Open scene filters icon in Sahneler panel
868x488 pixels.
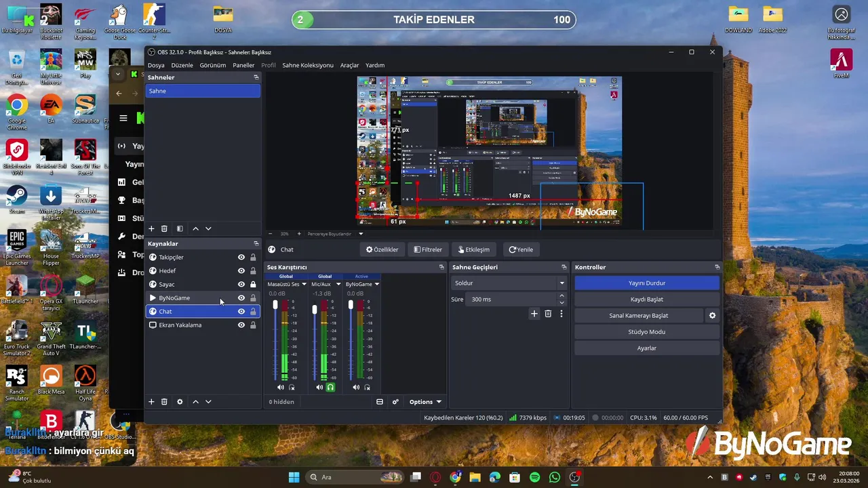(x=180, y=229)
